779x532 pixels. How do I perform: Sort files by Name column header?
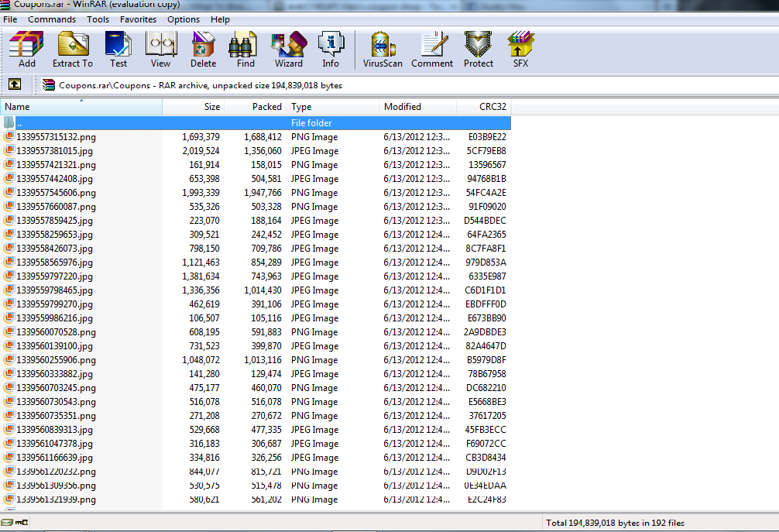click(81, 107)
